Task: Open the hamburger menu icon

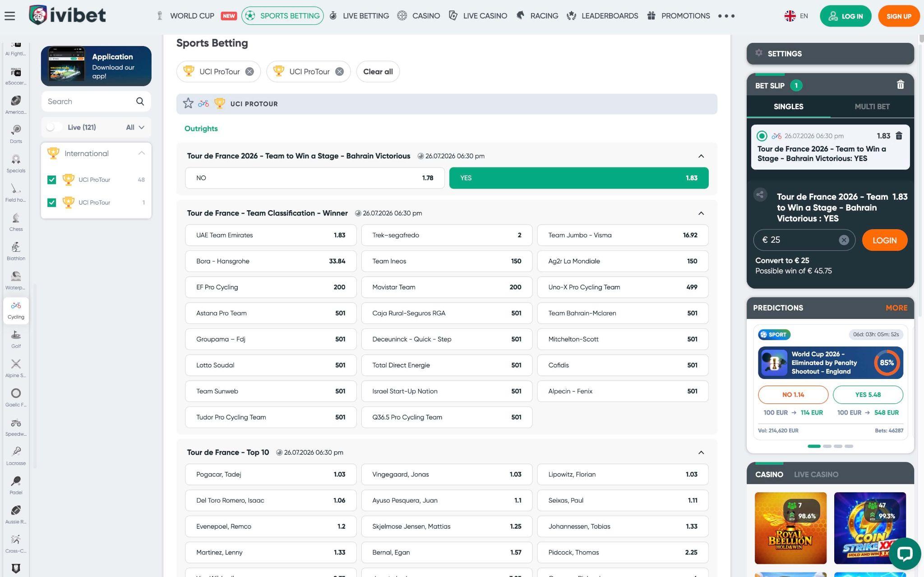Action: coord(10,16)
